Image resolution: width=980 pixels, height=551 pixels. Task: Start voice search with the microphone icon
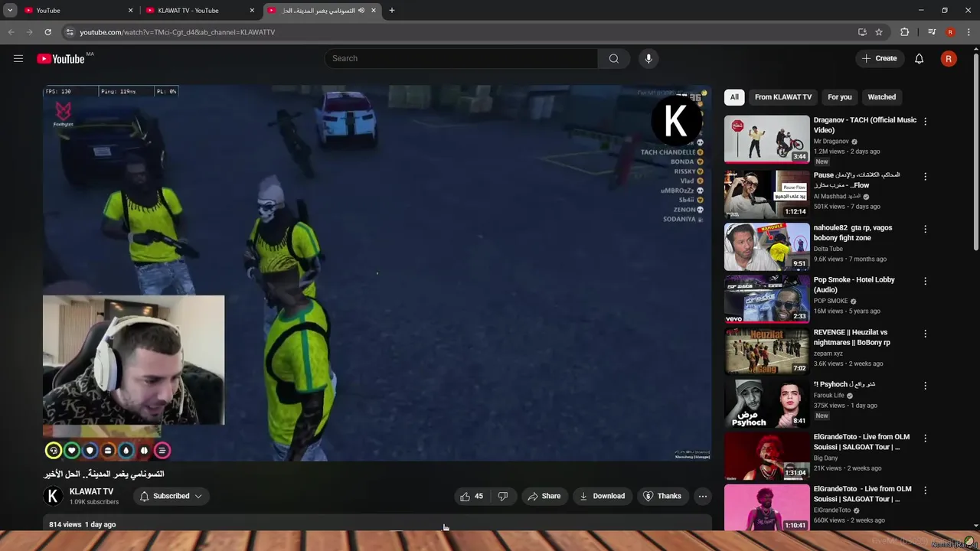pyautogui.click(x=648, y=58)
